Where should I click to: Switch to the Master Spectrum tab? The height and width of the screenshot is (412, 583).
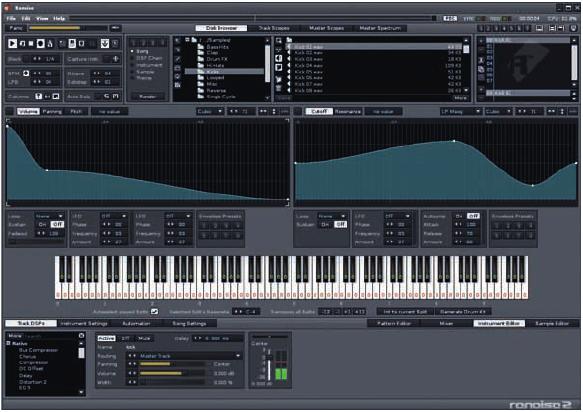pyautogui.click(x=380, y=28)
